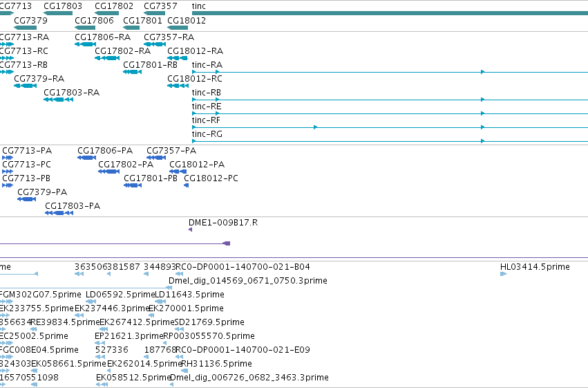Click the CG18012 gene label
This screenshot has width=588, height=388.
point(187,20)
